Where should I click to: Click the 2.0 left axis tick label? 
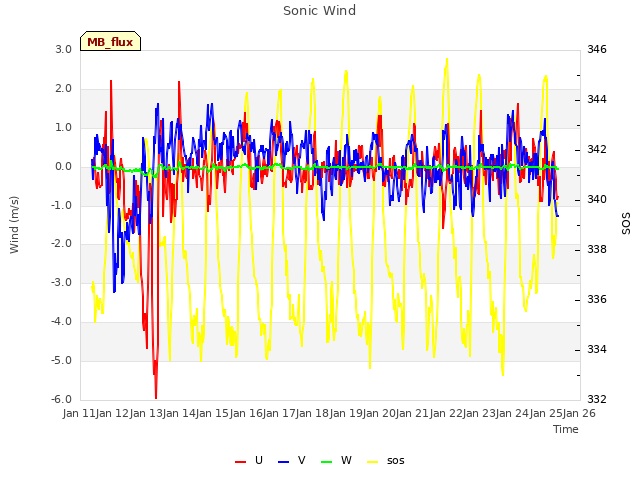[63, 89]
